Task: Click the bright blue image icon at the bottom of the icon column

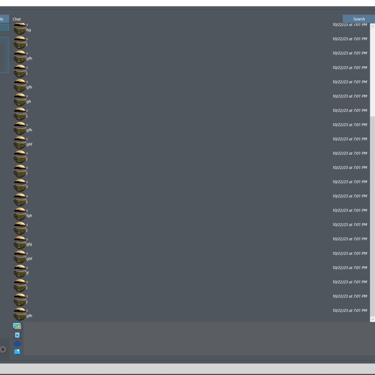Action: pos(17,352)
